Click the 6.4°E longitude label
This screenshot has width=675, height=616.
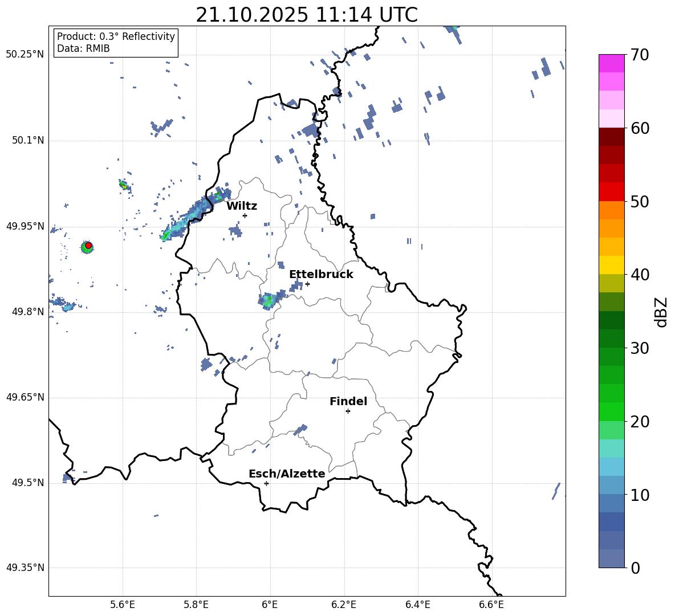(417, 605)
